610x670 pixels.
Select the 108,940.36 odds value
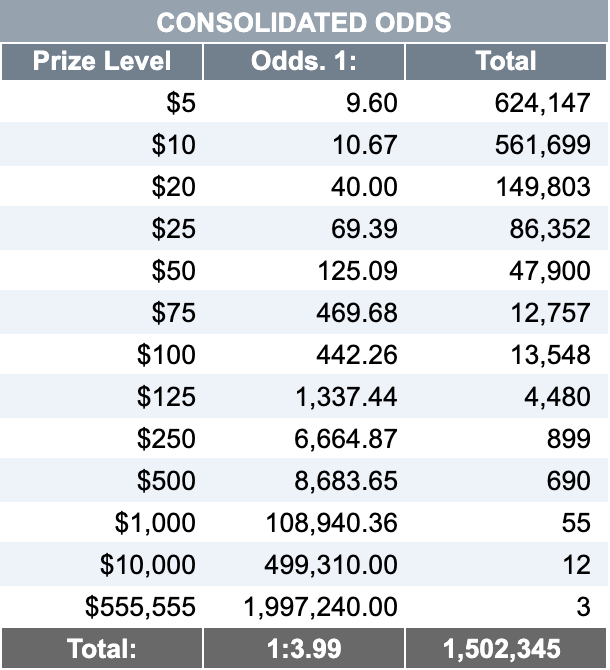click(331, 522)
